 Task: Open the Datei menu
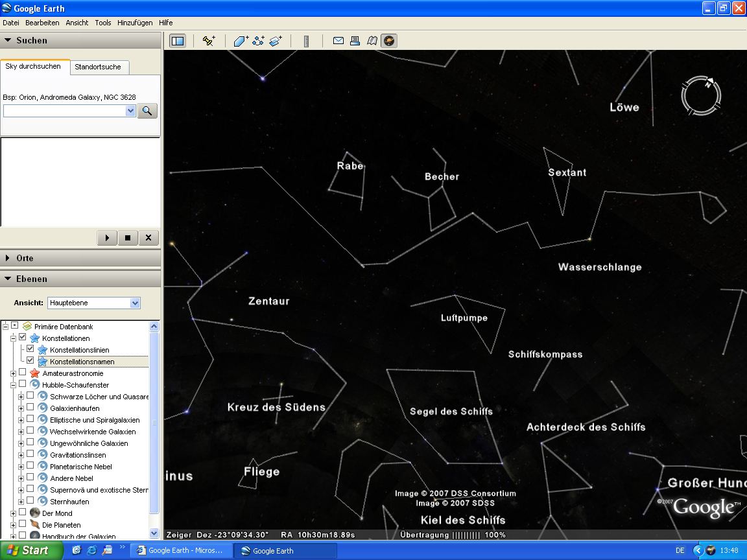11,23
